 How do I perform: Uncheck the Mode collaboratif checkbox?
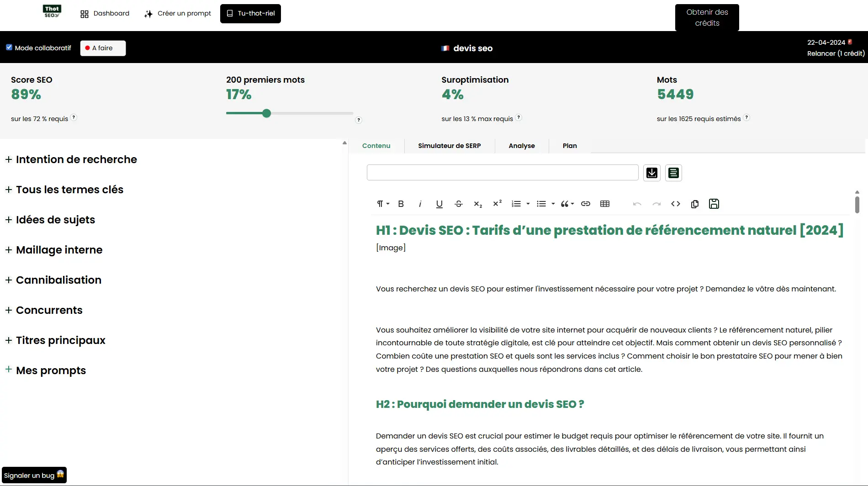pyautogui.click(x=9, y=48)
